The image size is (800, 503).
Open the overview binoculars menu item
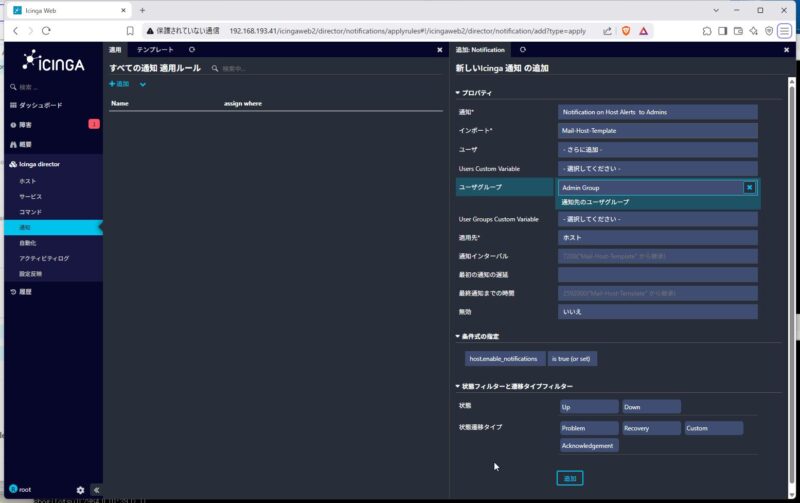[x=21, y=144]
